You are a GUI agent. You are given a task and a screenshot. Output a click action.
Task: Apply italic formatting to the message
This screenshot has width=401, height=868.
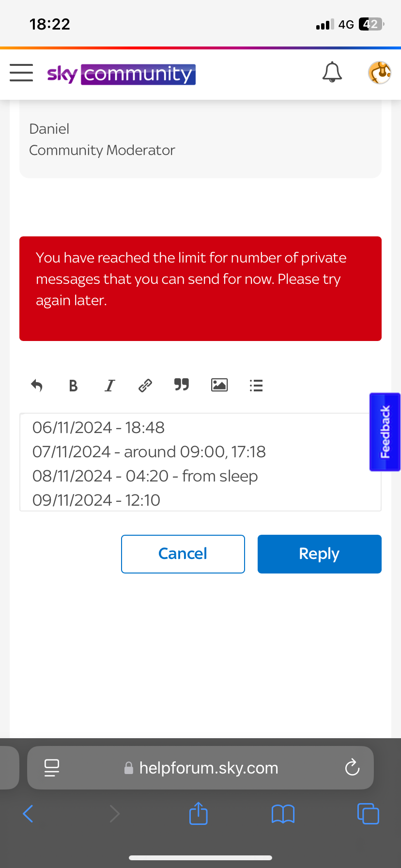(x=109, y=385)
